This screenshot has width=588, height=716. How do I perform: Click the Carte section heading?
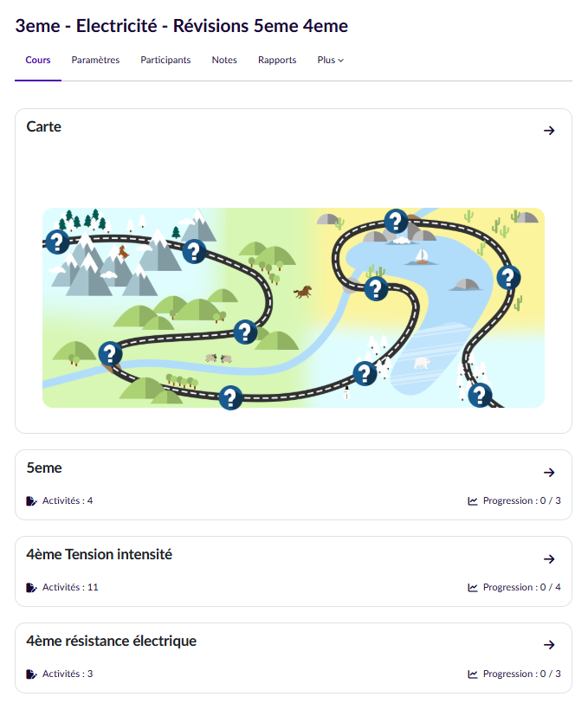(x=44, y=127)
